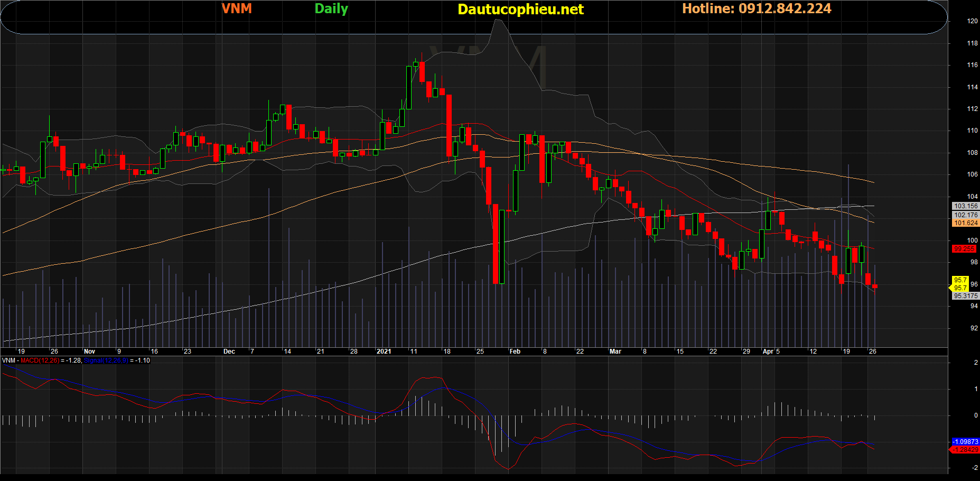Click the blue -1.09873 signal value tag
980x481 pixels.
click(x=965, y=441)
